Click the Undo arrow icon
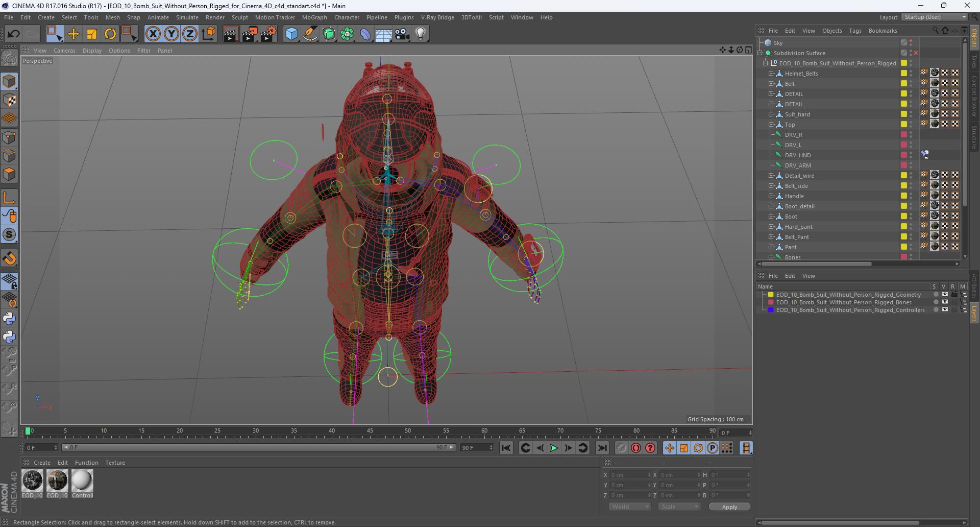The width and height of the screenshot is (980, 527). (13, 34)
